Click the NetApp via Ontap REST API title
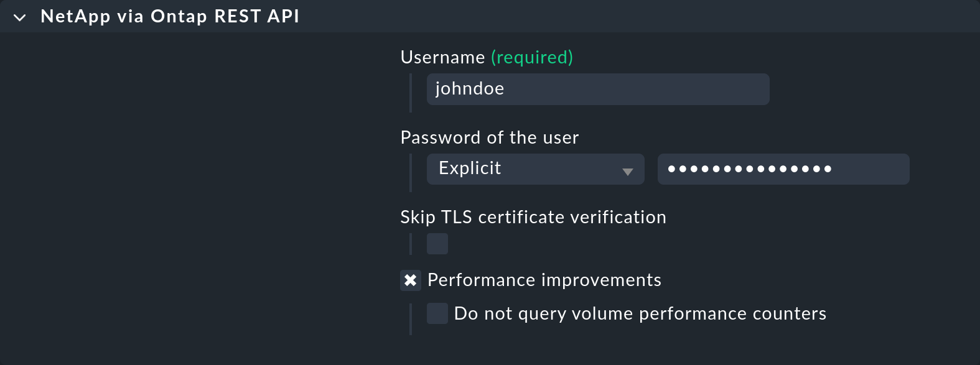Viewport: 980px width, 365px height. 169,16
